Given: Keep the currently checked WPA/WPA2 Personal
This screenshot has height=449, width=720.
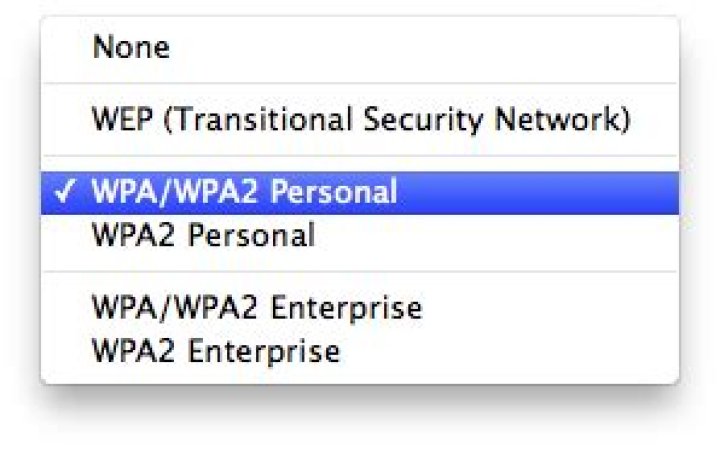Looking at the screenshot, I should [x=244, y=192].
